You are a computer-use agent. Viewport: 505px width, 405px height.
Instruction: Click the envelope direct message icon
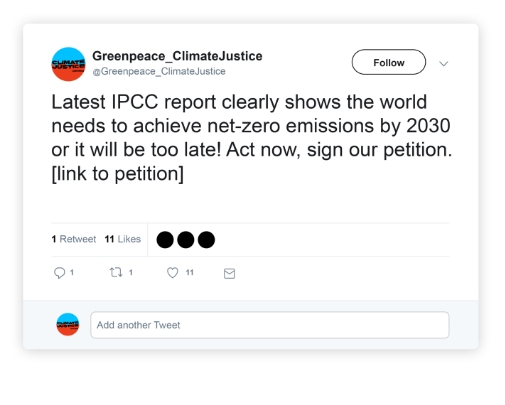coord(229,273)
